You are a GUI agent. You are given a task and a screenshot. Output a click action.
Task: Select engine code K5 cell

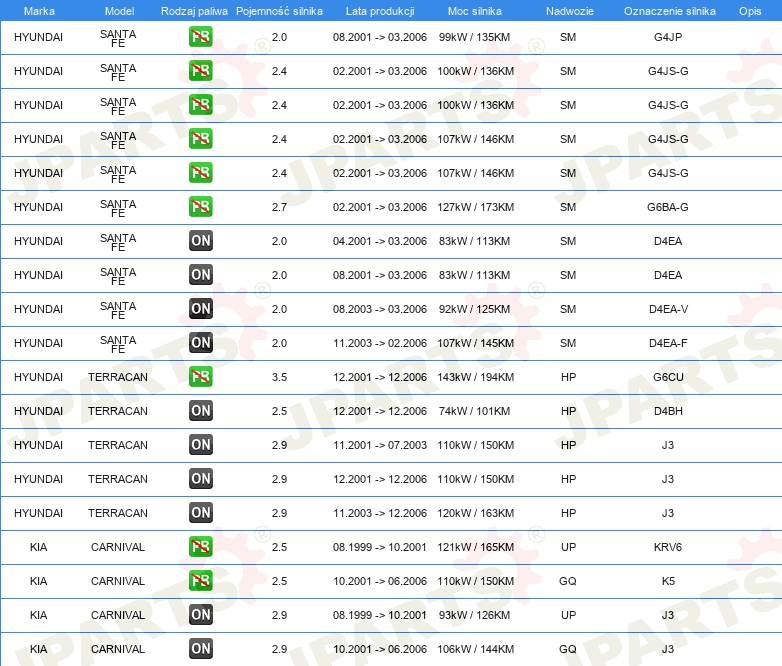coord(668,581)
